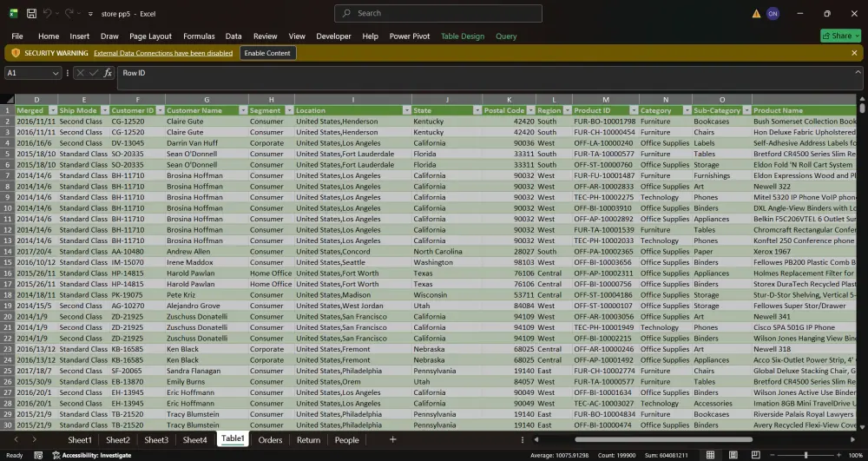
Task: Click the zoom slider handle
Action: pyautogui.click(x=806, y=455)
